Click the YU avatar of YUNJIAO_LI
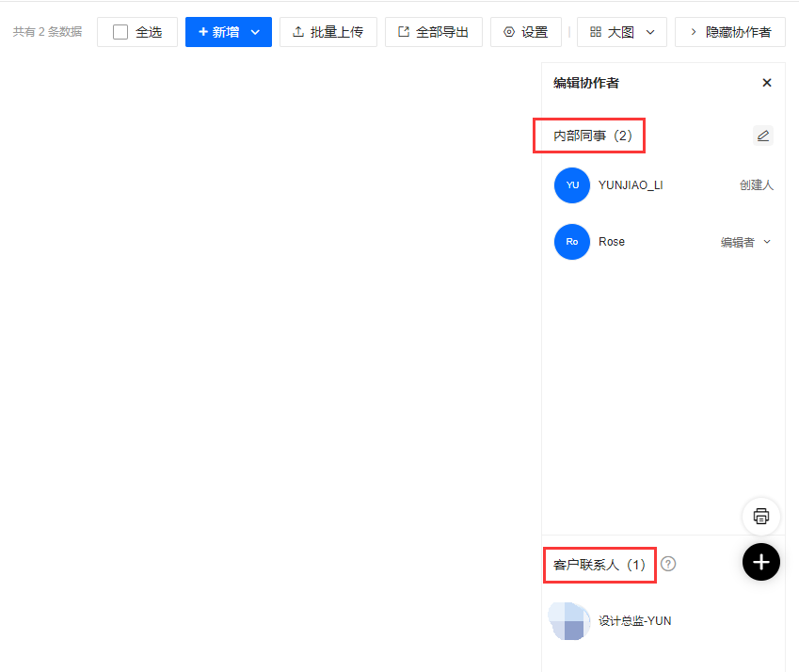Screen dimensions: 799x672 click(x=571, y=185)
